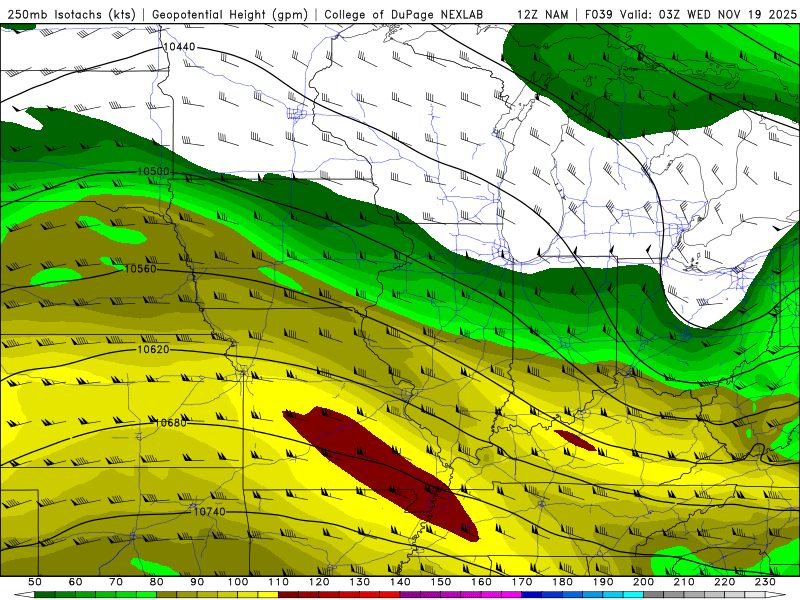The width and height of the screenshot is (800, 600).
Task: Click the 220 value on the color scale
Action: point(724,582)
